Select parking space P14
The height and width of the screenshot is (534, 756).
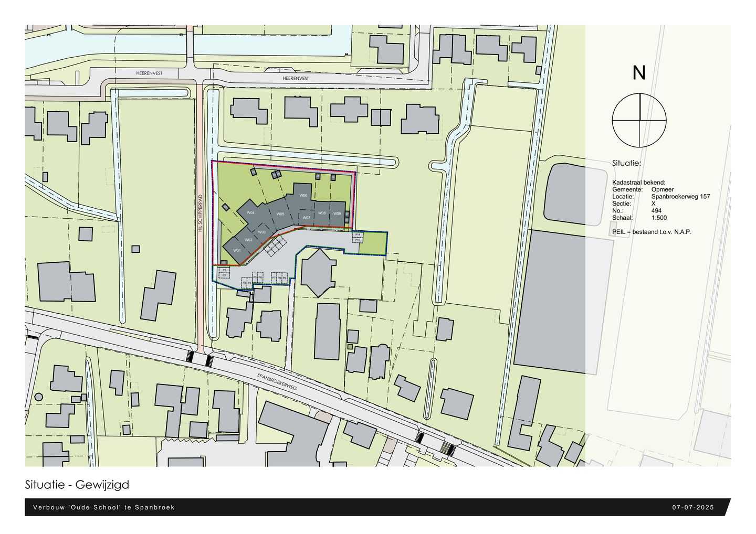tap(358, 234)
